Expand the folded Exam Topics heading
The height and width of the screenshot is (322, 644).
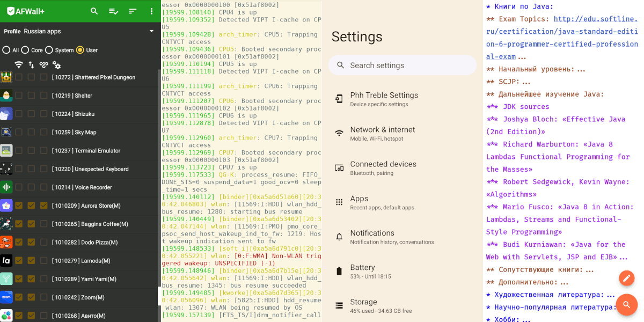click(x=521, y=56)
